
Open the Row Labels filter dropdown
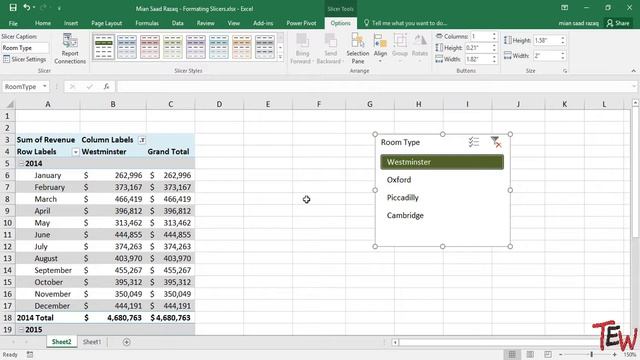[75, 152]
